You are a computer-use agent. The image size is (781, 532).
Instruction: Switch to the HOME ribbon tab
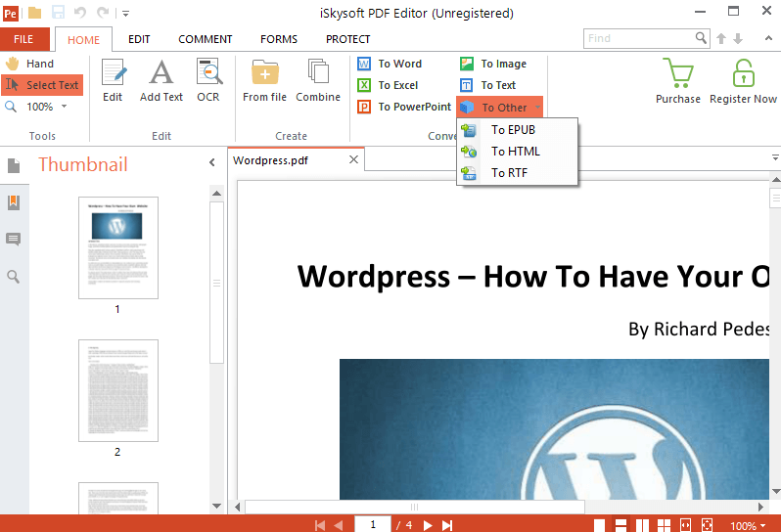pyautogui.click(x=84, y=40)
